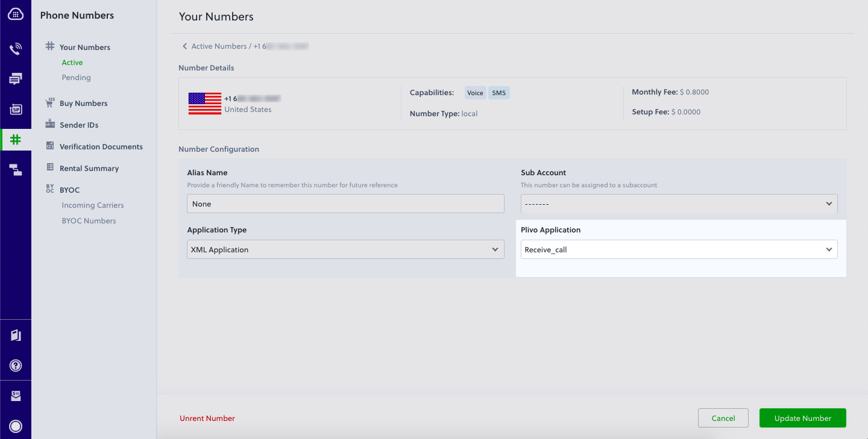The image size is (868, 439).
Task: Open the Application Type dropdown
Action: click(x=345, y=249)
